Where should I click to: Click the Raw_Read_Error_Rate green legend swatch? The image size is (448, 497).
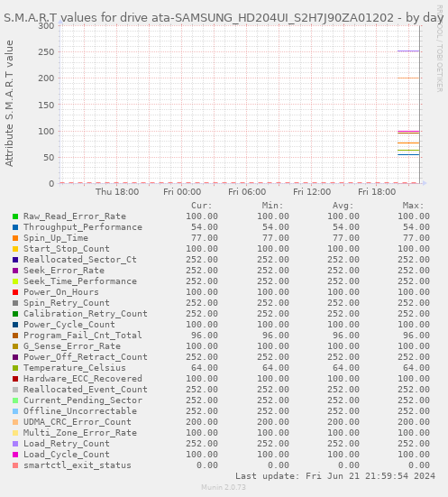point(15,216)
